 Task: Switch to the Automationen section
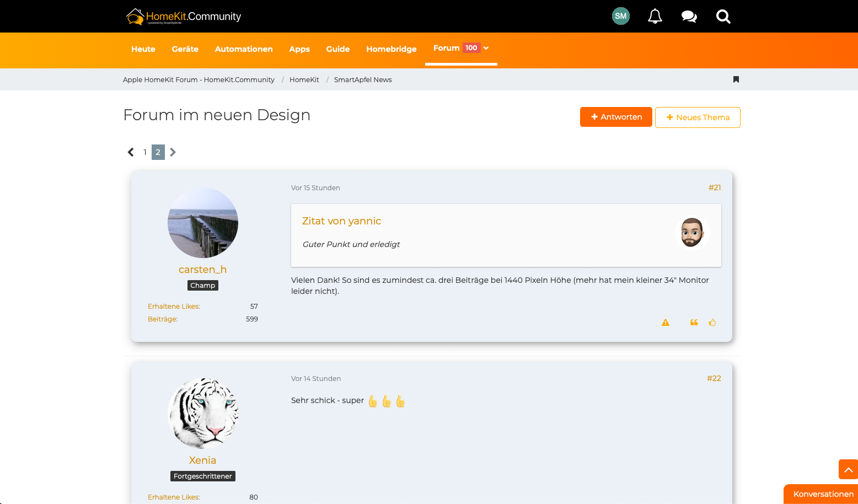tap(244, 49)
